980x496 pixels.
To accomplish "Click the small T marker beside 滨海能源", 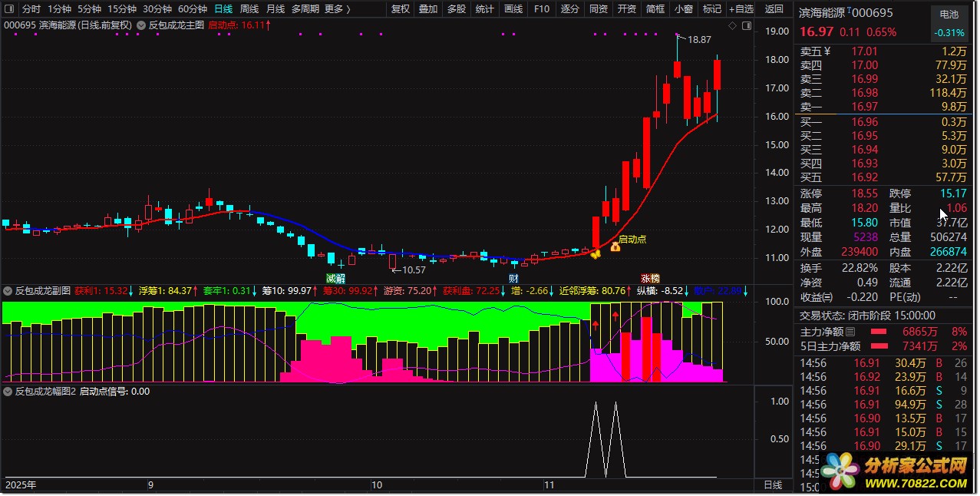I will 849,11.
